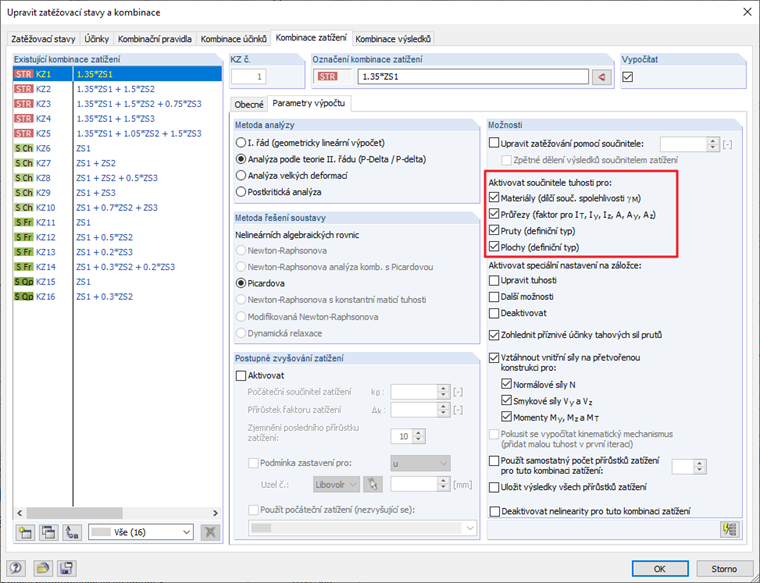Select the KZ16 ZS1 + 0.3*ZS2 row
Viewport: 760px width, 583px height.
click(117, 297)
